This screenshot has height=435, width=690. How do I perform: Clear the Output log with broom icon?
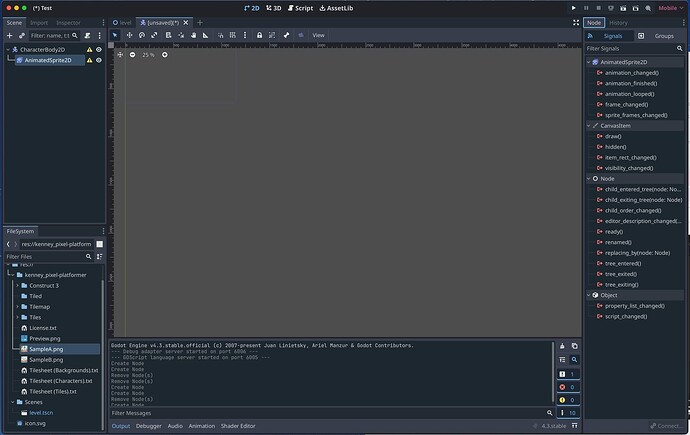click(562, 346)
